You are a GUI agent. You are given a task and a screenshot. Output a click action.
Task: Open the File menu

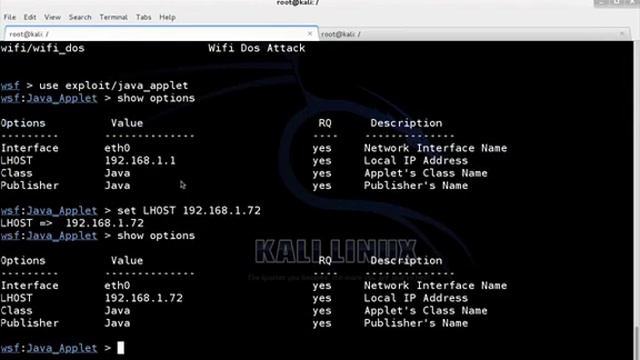[9, 17]
